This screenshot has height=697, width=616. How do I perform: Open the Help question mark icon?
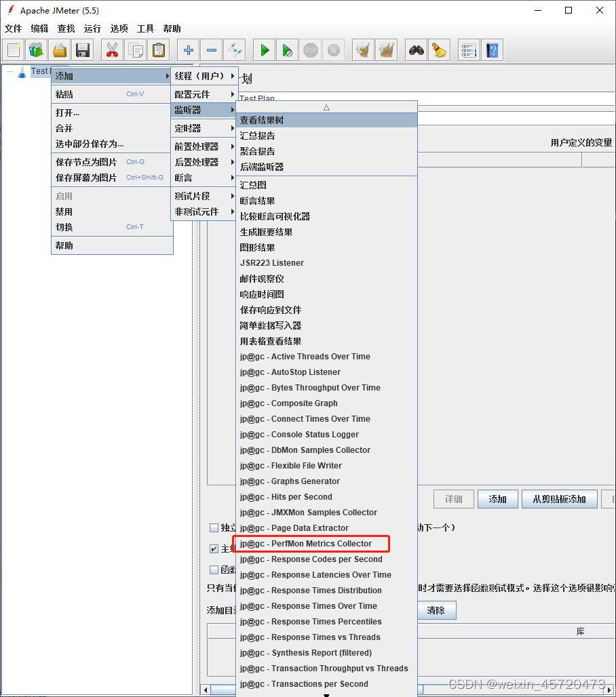click(x=492, y=49)
